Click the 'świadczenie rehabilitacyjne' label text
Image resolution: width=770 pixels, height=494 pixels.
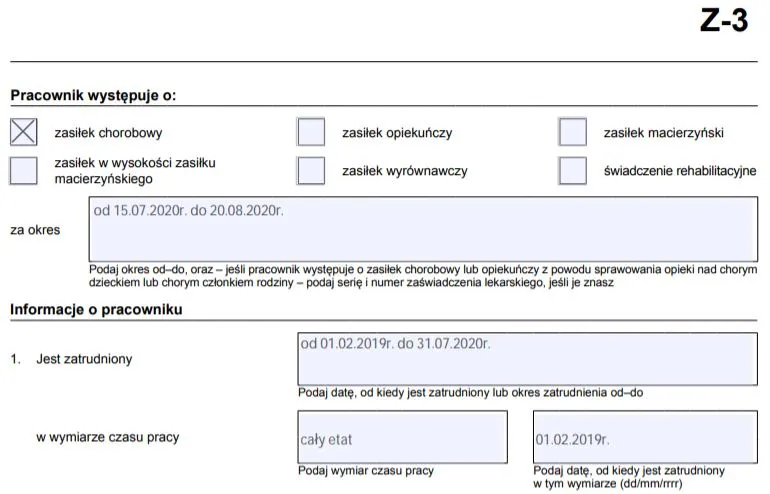[x=680, y=171]
